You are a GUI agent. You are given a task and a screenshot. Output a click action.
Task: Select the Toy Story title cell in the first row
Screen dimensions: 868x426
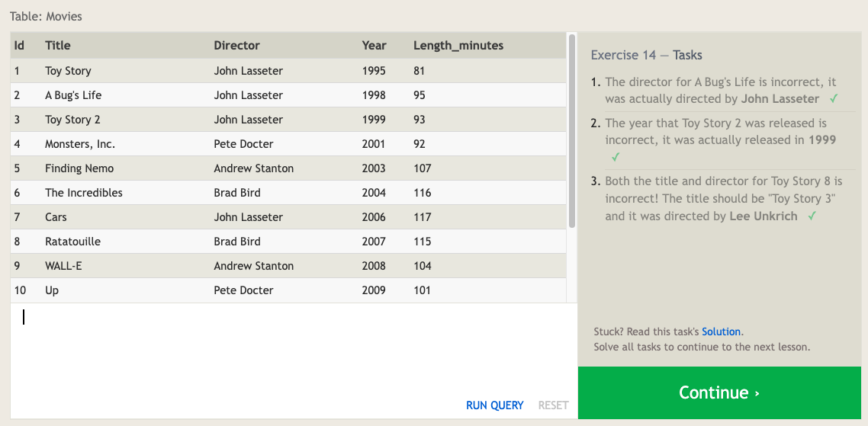click(x=68, y=71)
